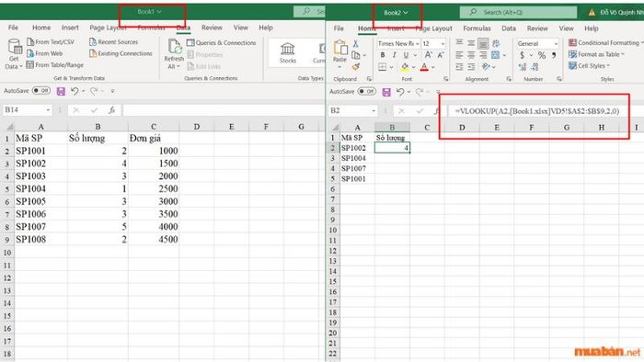Expand the Name Box dropdown showing B2
This screenshot has width=644, height=362.
tap(374, 110)
